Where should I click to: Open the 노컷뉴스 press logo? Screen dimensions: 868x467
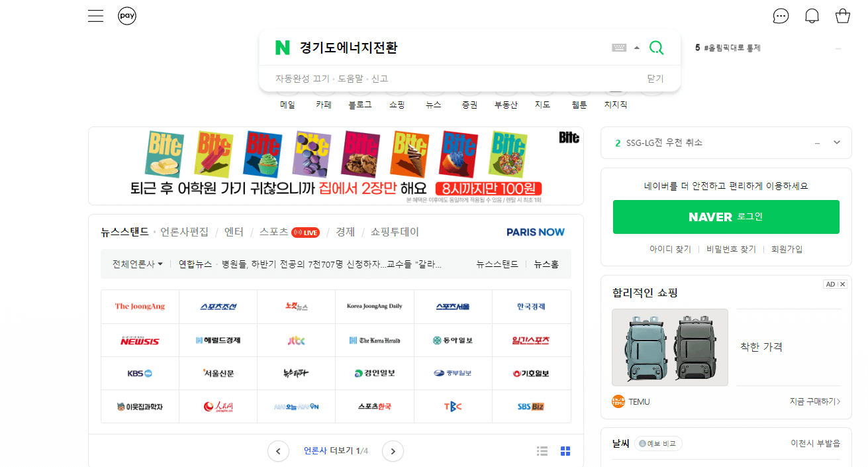coord(297,307)
